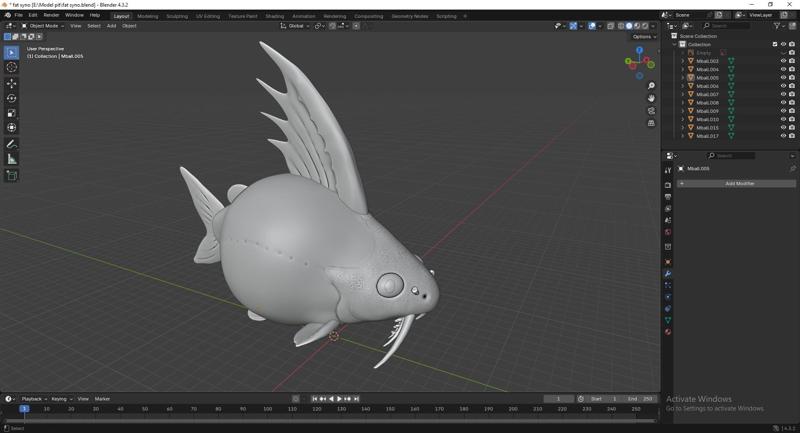This screenshot has width=800, height=433.
Task: Select the Add Cube tool
Action: point(12,176)
